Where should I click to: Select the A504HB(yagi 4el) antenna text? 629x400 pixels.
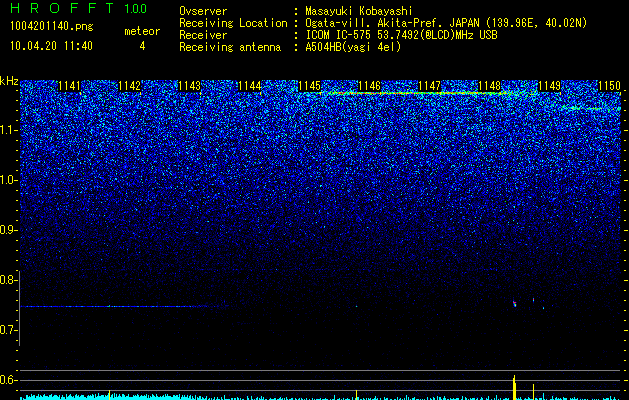[353, 47]
